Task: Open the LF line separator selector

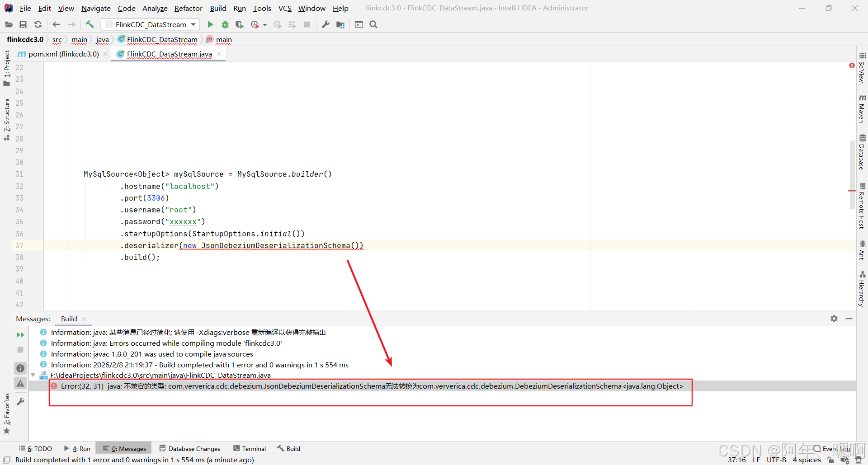Action: click(756, 460)
